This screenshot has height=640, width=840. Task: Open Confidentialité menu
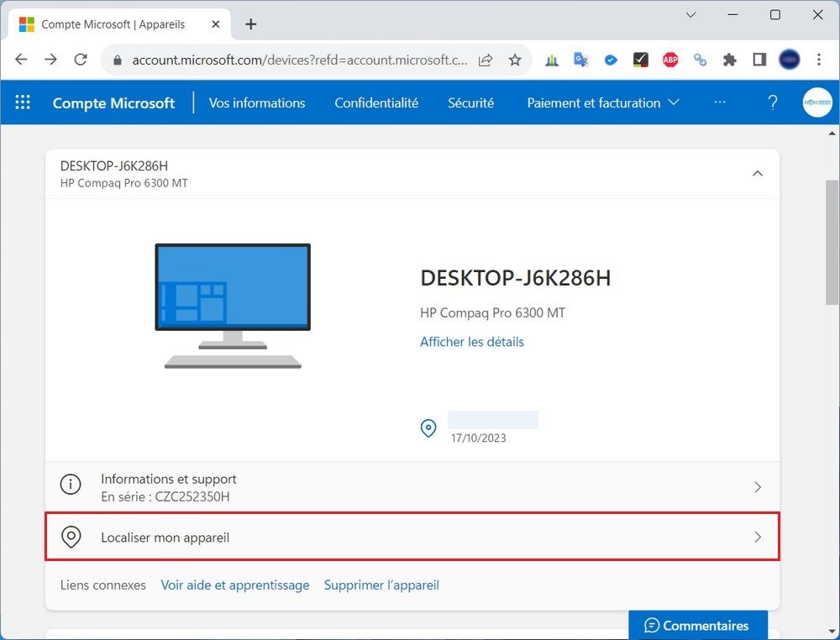tap(376, 102)
